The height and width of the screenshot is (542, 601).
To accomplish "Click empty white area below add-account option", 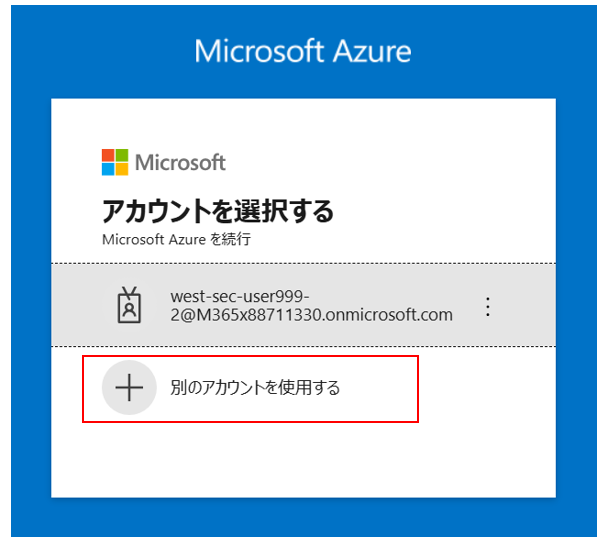I will click(303, 460).
